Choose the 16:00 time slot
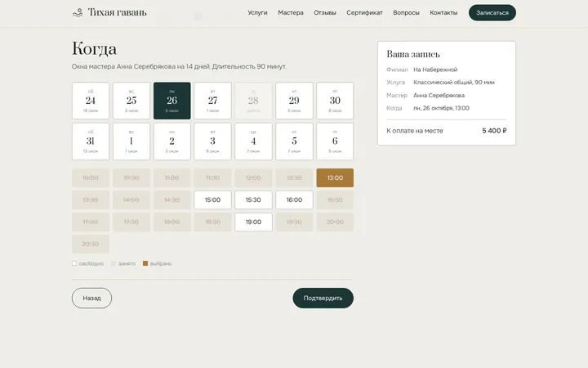This screenshot has width=588, height=368. [x=294, y=200]
